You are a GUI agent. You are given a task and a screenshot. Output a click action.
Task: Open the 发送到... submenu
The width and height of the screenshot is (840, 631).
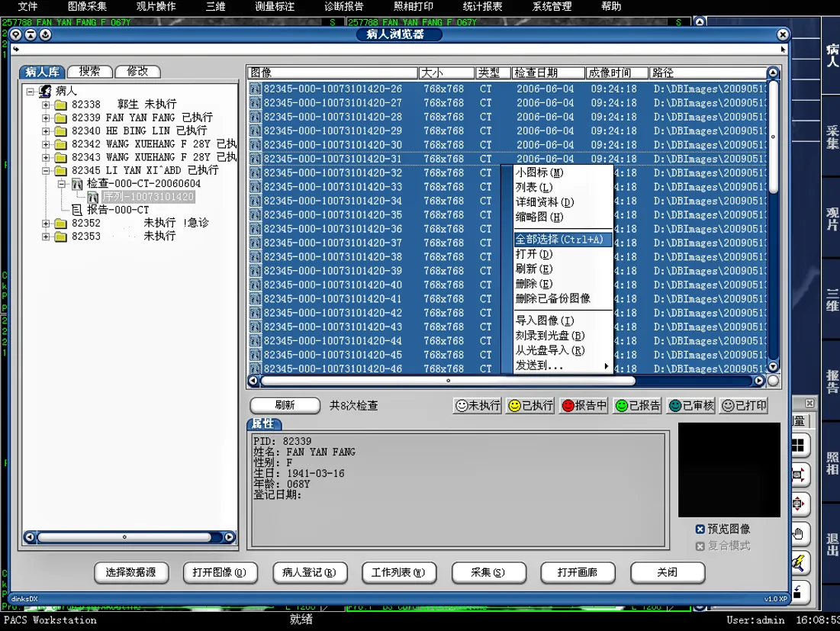[x=562, y=365]
